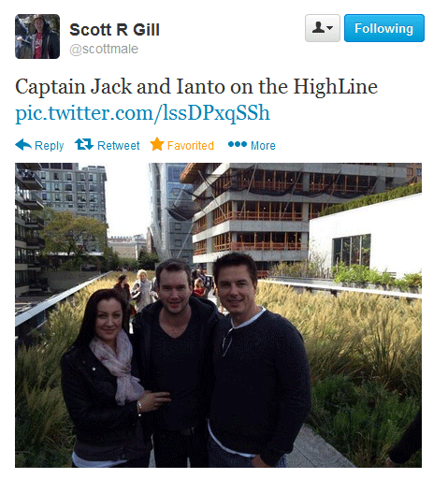Click the @scottmale handle
Screen dimensions: 448x479
click(x=104, y=49)
